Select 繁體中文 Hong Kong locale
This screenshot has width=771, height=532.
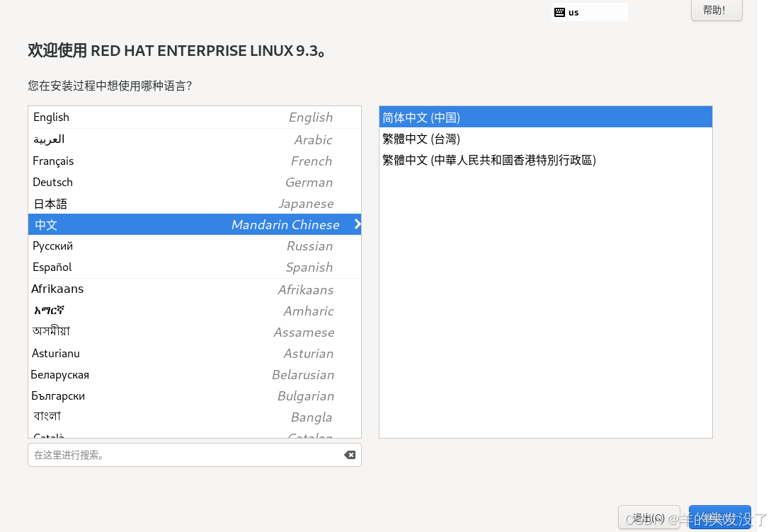pos(546,160)
